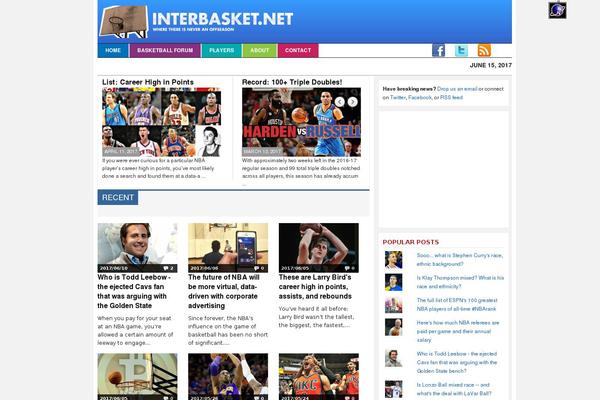This screenshot has height=400, width=600.
Task: Open 'These are Larry Bird's career high' title
Action: point(315,287)
